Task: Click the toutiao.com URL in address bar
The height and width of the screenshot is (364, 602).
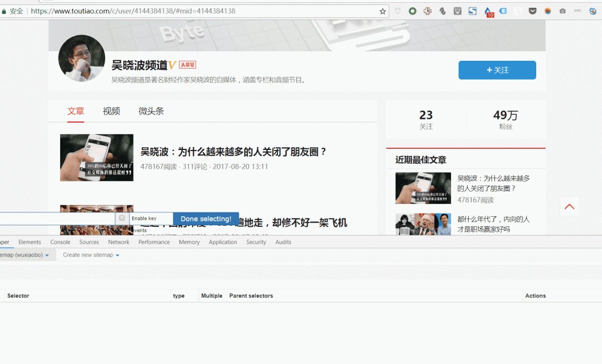Action: [133, 11]
